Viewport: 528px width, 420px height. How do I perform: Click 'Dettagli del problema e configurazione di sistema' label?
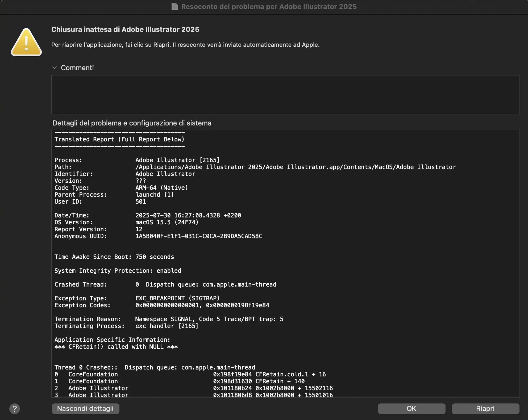(x=132, y=123)
